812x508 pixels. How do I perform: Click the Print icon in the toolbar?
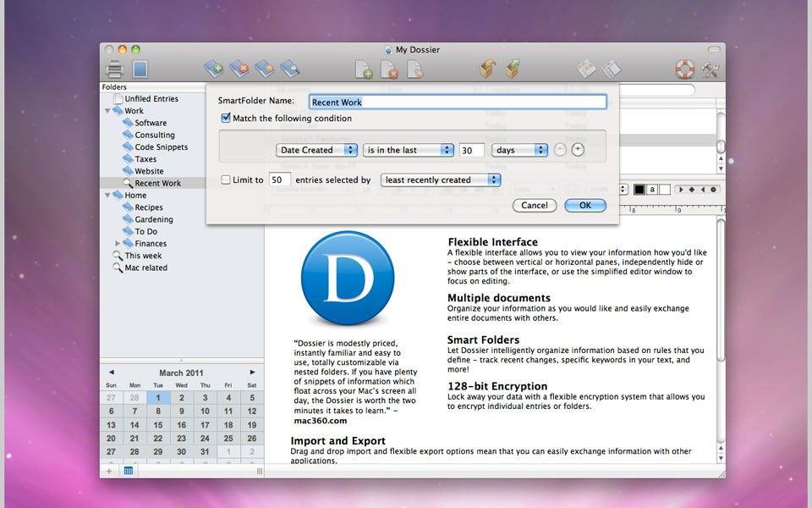tap(115, 69)
